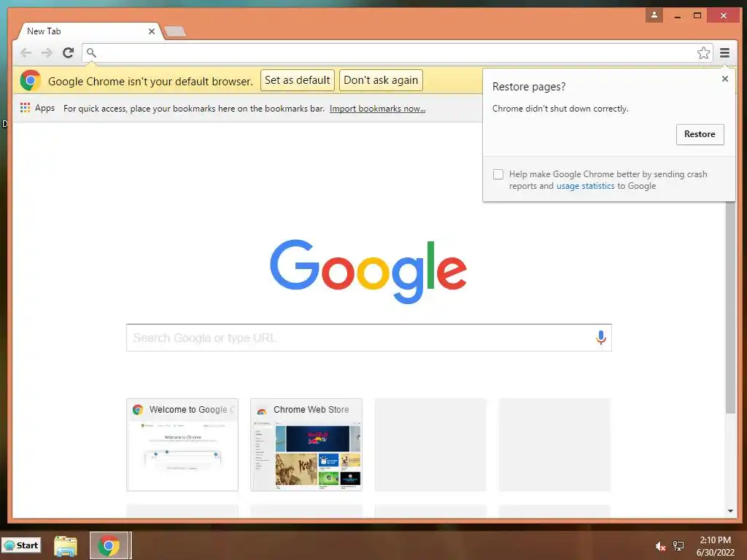The image size is (747, 560).
Task: Click the Restore button
Action: tap(700, 134)
